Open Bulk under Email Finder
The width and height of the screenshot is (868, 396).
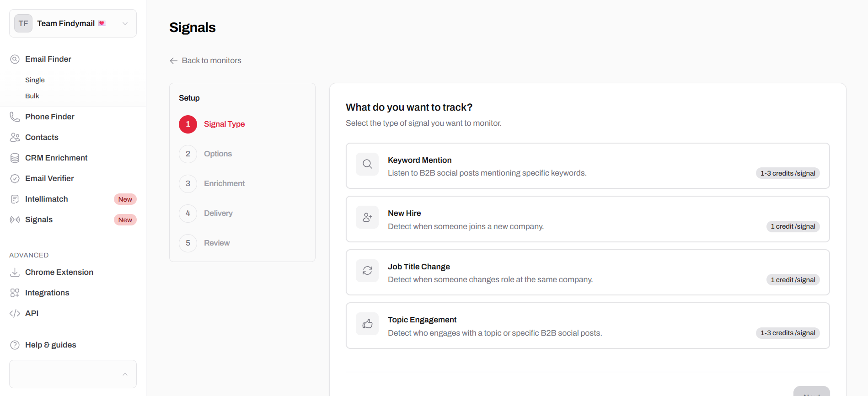(x=32, y=96)
